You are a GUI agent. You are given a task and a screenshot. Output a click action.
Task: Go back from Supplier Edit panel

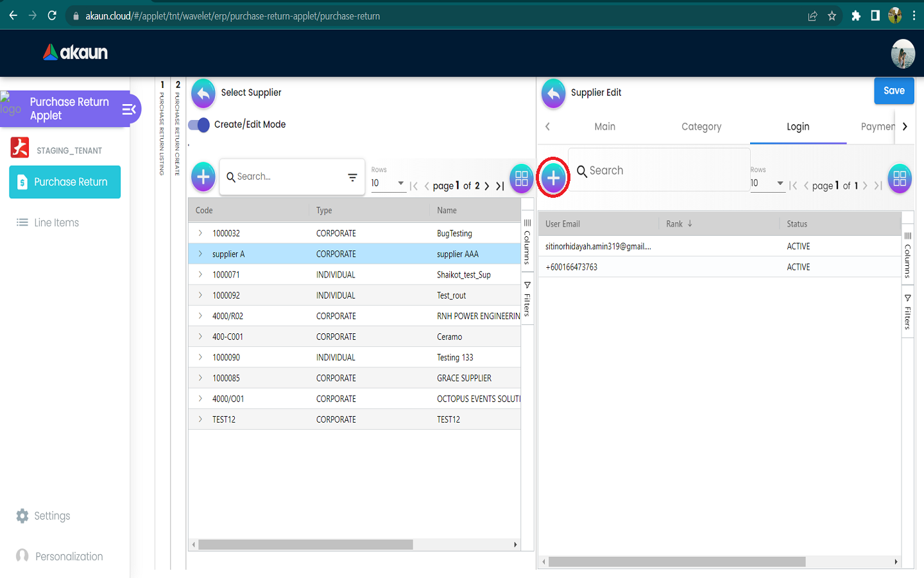[553, 93]
